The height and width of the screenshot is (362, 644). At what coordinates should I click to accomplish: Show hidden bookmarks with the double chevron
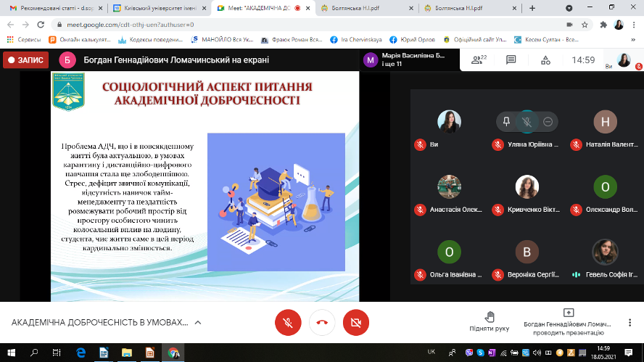[633, 40]
